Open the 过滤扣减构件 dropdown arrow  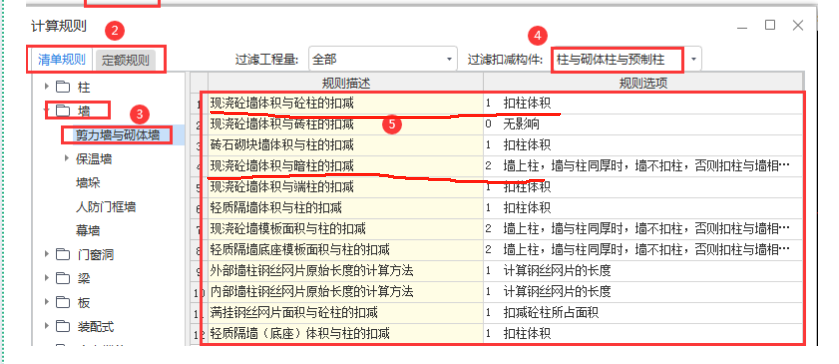click(x=694, y=59)
